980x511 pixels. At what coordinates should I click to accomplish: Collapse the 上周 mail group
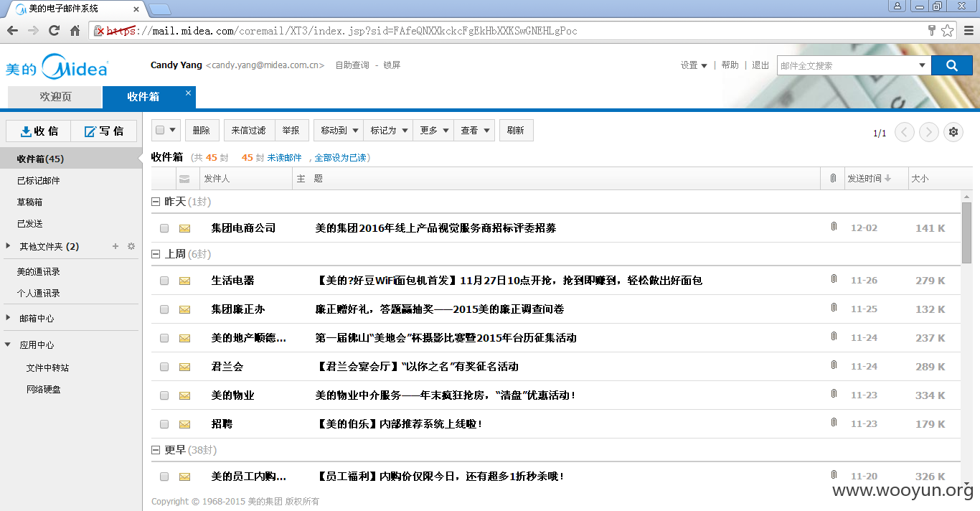point(156,254)
